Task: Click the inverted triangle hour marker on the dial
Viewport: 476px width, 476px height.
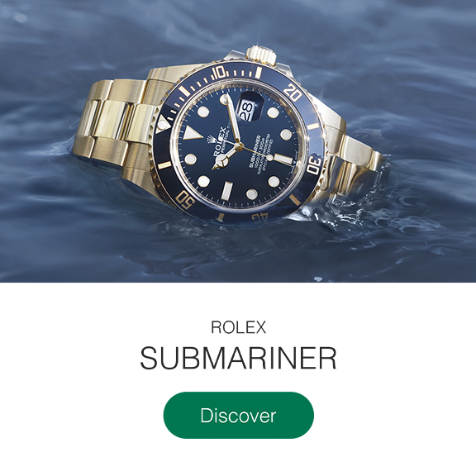Action: click(x=192, y=133)
